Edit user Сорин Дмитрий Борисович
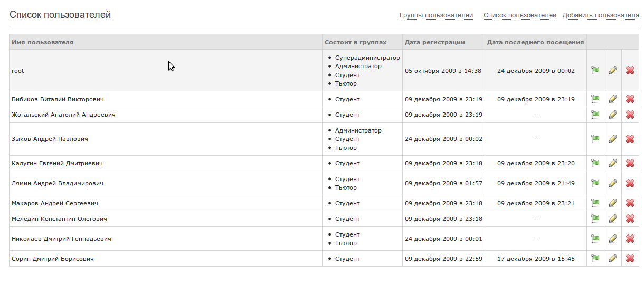 tap(613, 258)
